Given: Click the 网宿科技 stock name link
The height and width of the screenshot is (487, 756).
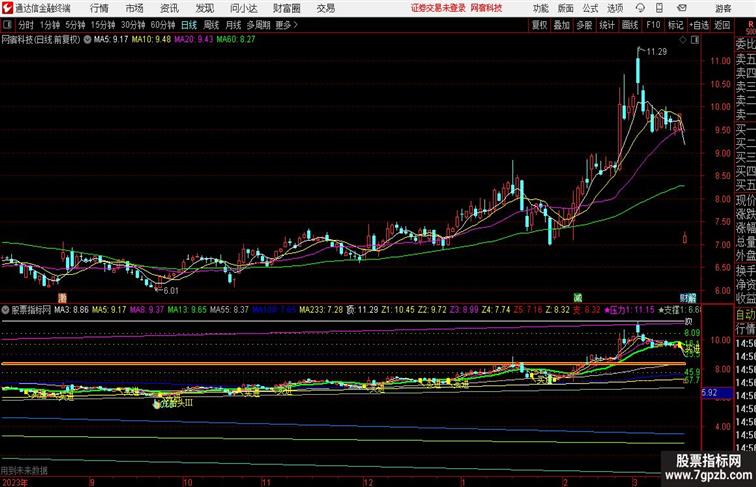Looking at the screenshot, I should (x=486, y=8).
